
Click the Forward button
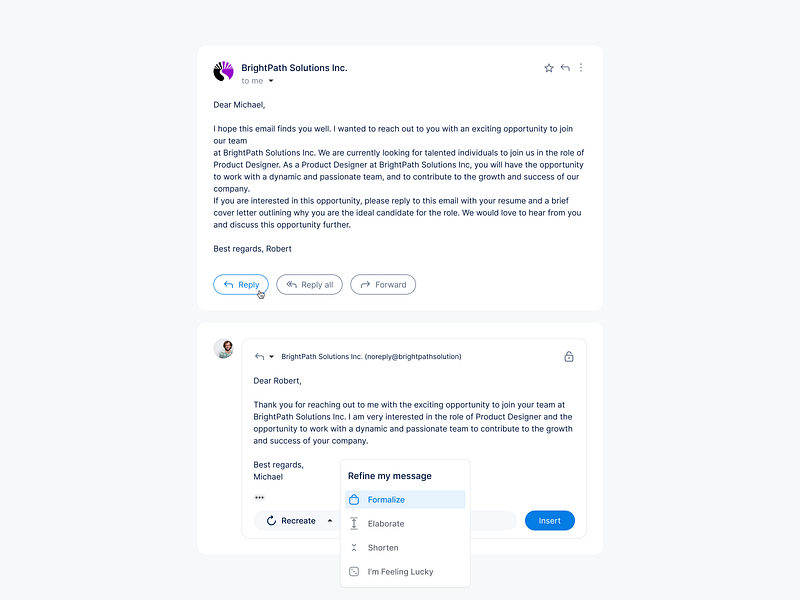[x=383, y=284]
